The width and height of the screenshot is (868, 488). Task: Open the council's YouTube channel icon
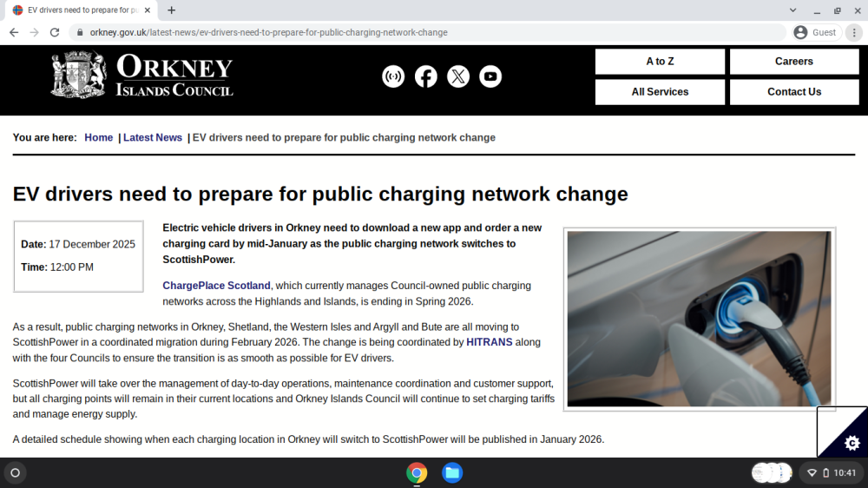490,76
